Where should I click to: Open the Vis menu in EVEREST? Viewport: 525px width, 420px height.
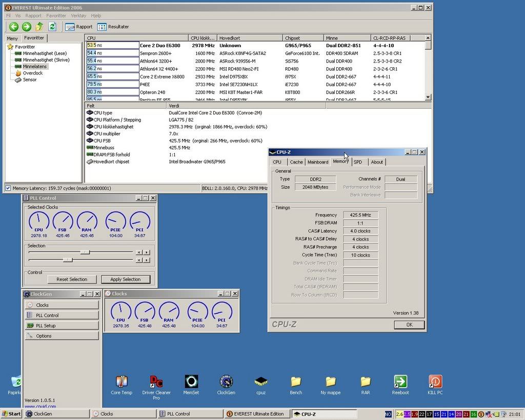(18, 15)
